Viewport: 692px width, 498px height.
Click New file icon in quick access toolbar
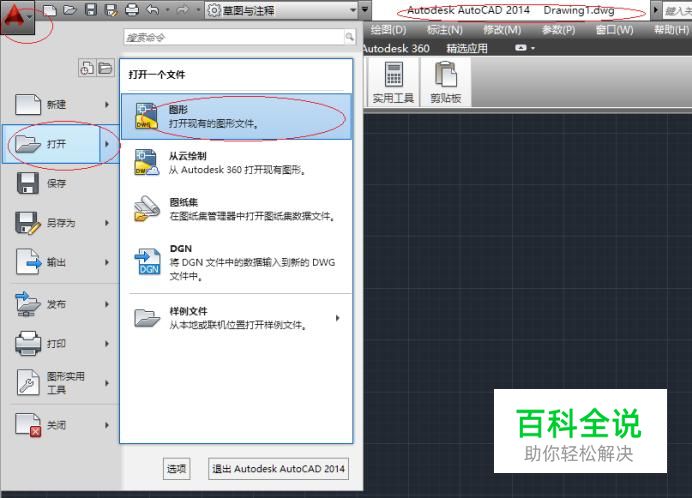point(50,10)
